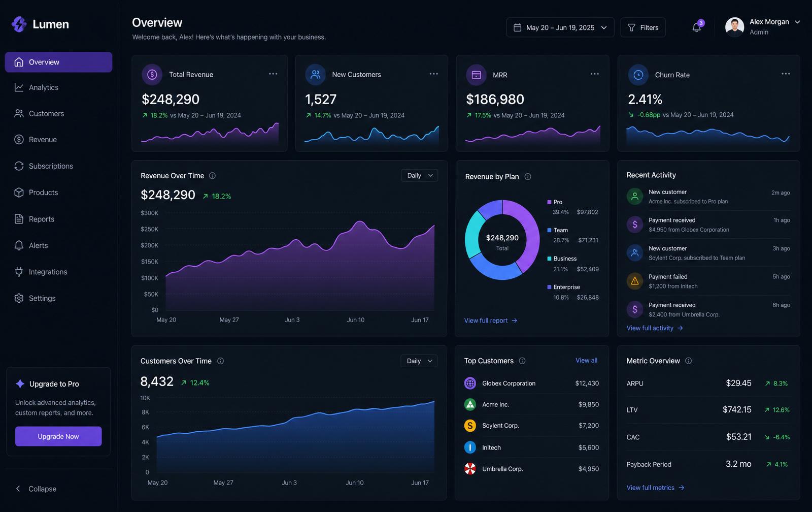Click the MRR card icon
This screenshot has width=812, height=512.
pyautogui.click(x=476, y=75)
